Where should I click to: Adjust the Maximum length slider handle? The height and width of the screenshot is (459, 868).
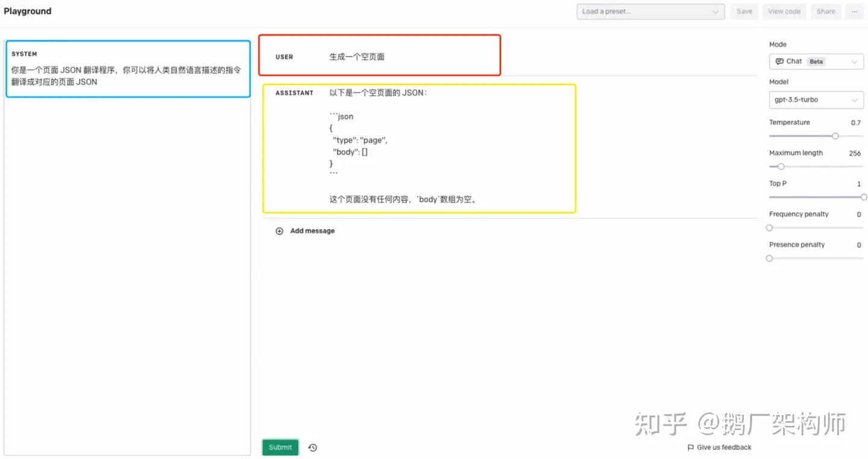(x=781, y=166)
